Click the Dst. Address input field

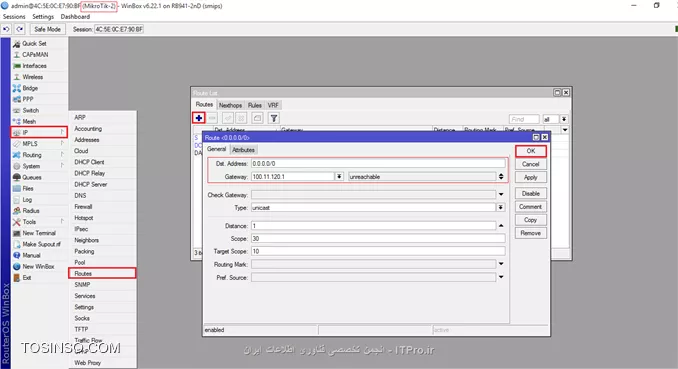pos(378,164)
